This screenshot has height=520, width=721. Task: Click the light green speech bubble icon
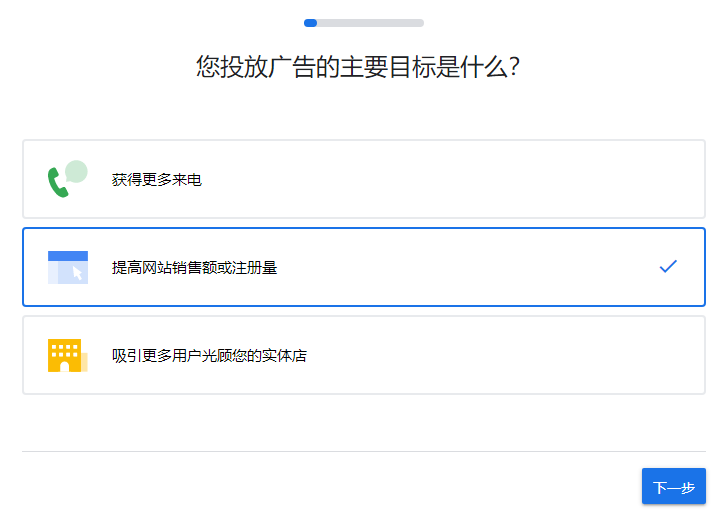76,171
